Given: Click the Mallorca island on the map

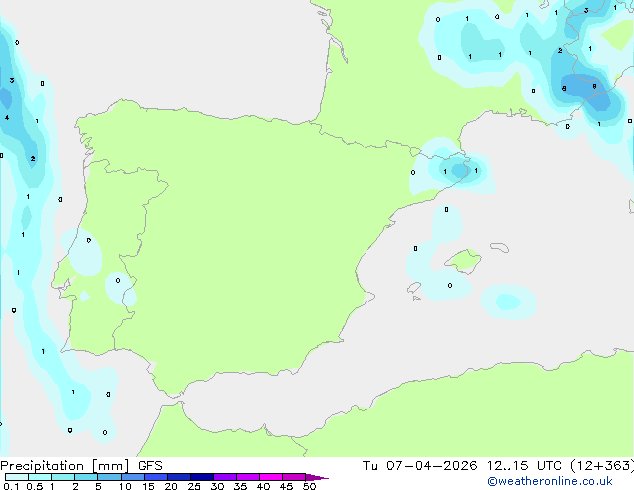Looking at the screenshot, I should click(x=463, y=261).
